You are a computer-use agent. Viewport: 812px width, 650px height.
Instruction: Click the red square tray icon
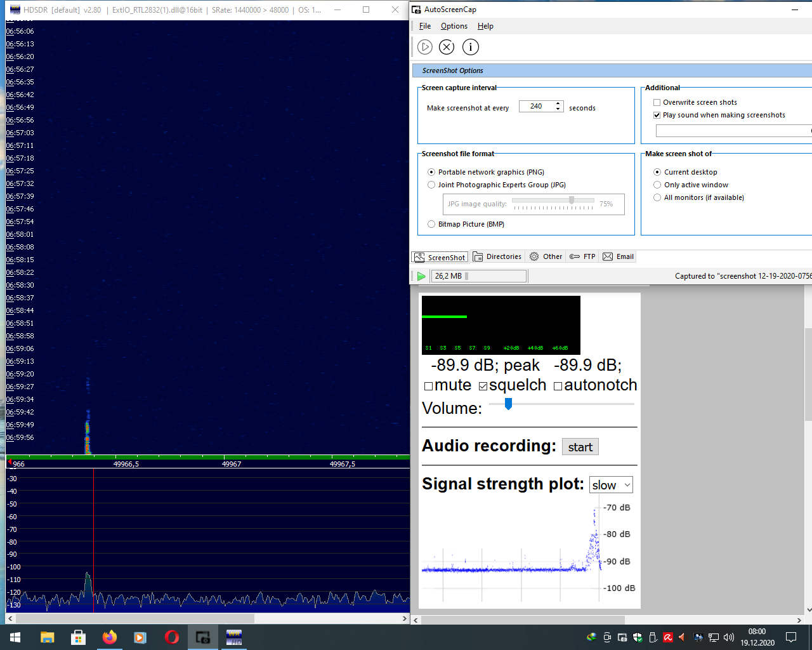668,637
